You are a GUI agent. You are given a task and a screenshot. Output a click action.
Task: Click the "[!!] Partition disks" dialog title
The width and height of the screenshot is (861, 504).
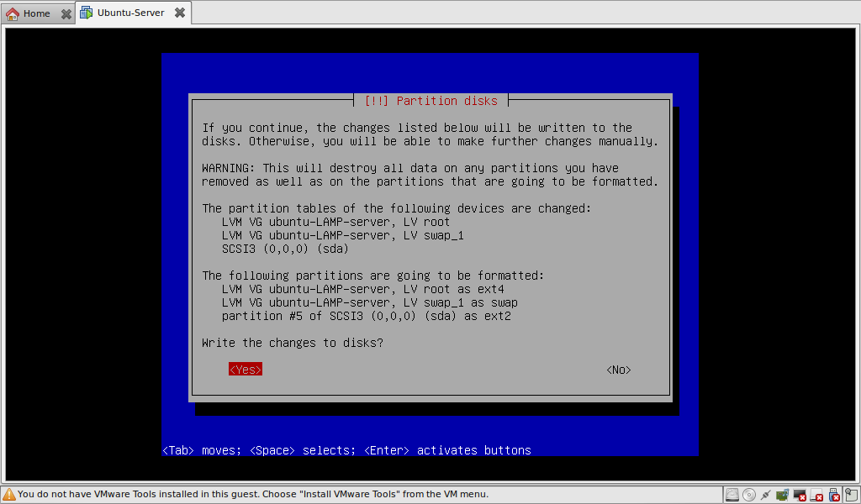click(431, 101)
